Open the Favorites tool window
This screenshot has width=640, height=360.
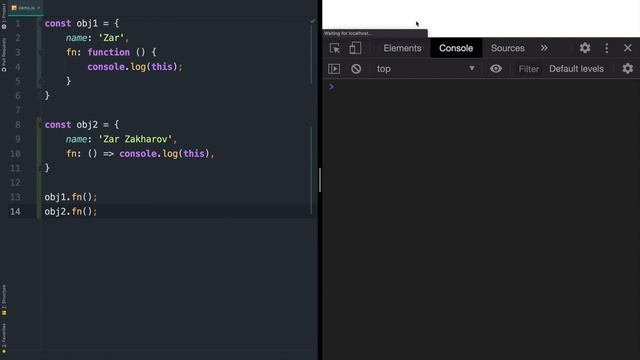pyautogui.click(x=4, y=338)
